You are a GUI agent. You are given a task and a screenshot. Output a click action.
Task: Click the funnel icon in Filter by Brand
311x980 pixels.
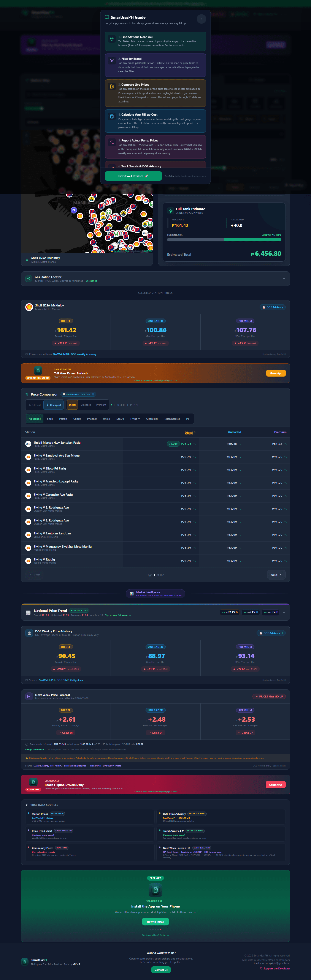pyautogui.click(x=112, y=61)
